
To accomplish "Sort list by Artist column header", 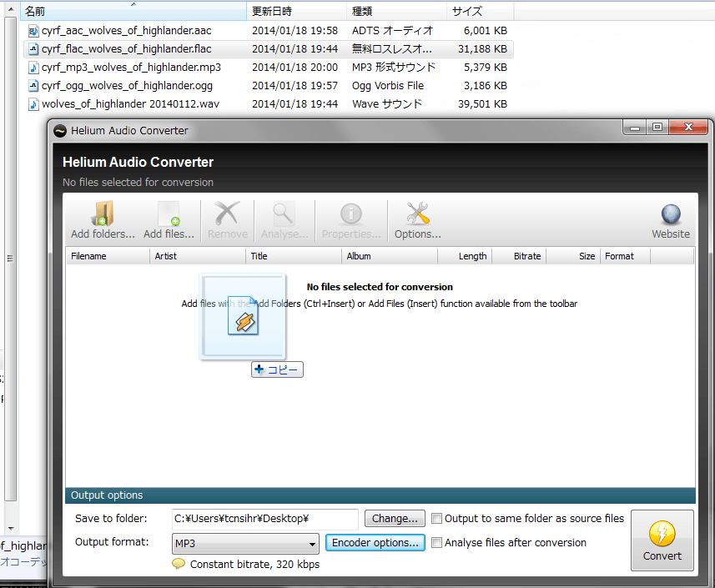I will 198,256.
